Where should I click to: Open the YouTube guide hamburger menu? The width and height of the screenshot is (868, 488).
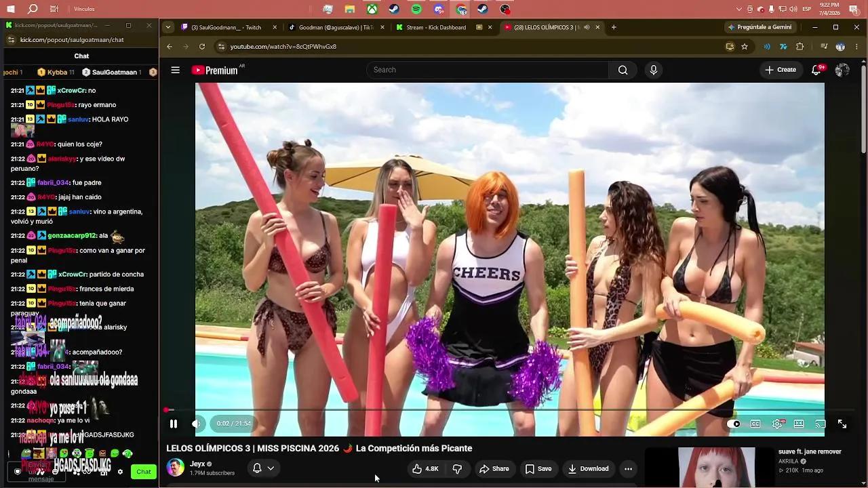coord(175,70)
